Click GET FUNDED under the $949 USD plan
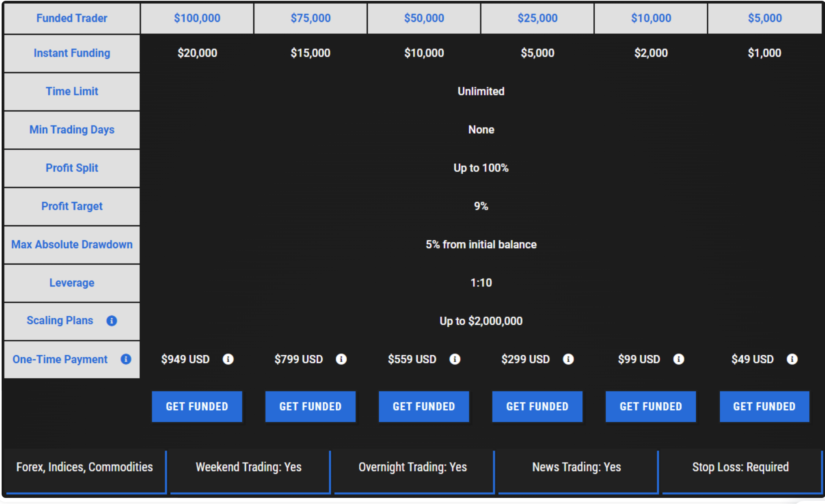825x504 pixels. pyautogui.click(x=197, y=406)
